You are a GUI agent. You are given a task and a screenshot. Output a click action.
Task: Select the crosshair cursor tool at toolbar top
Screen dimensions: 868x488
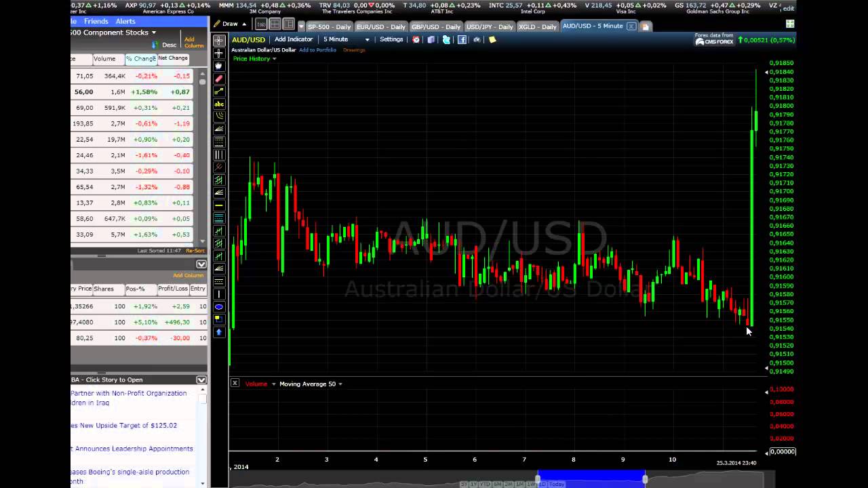point(218,40)
